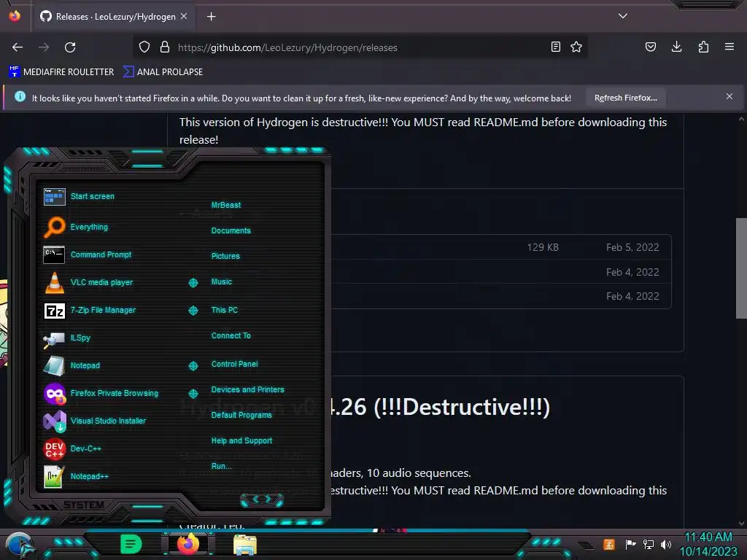Click Refresh Firefox... button
747x560 pixels.
coord(625,98)
